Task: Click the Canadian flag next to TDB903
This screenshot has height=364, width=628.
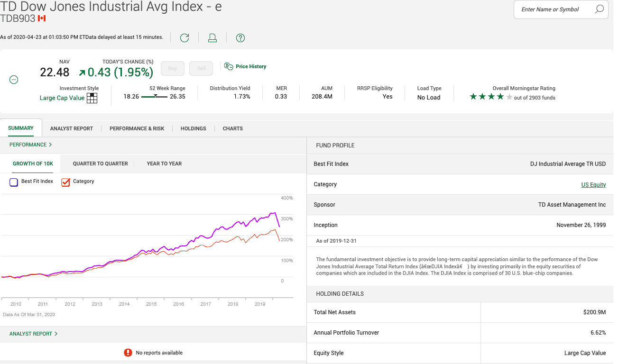Action: 42,18
